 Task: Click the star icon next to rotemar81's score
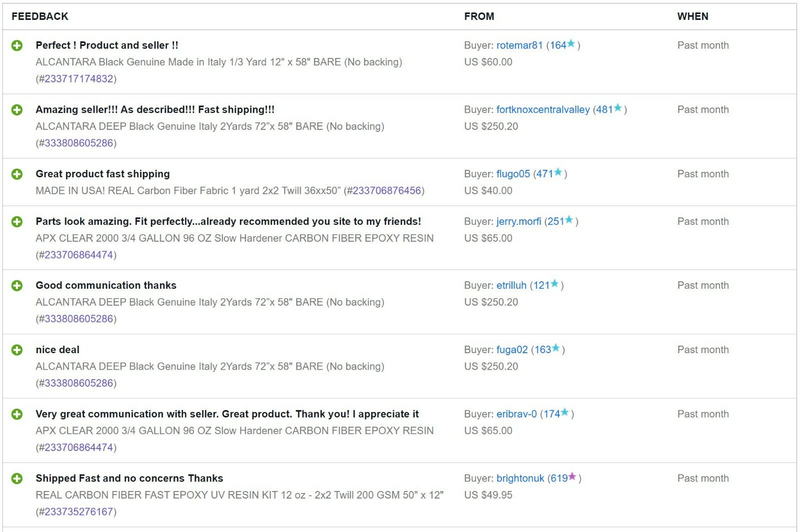click(x=571, y=44)
